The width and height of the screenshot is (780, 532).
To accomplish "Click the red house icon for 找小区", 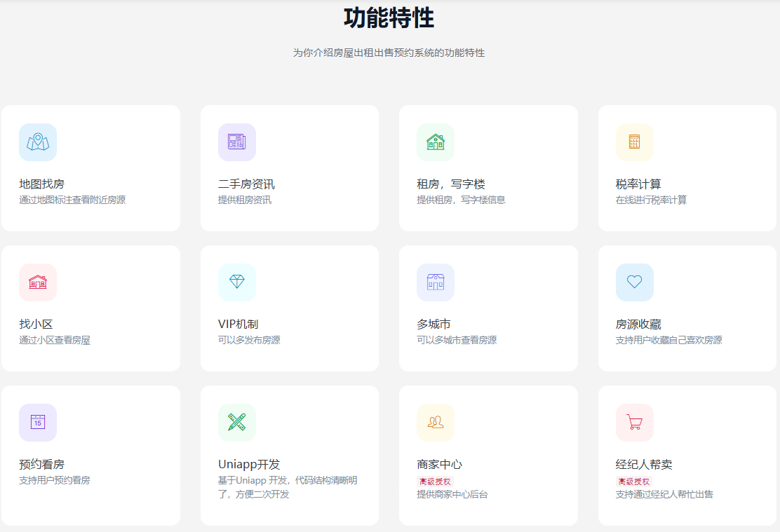I will (38, 282).
